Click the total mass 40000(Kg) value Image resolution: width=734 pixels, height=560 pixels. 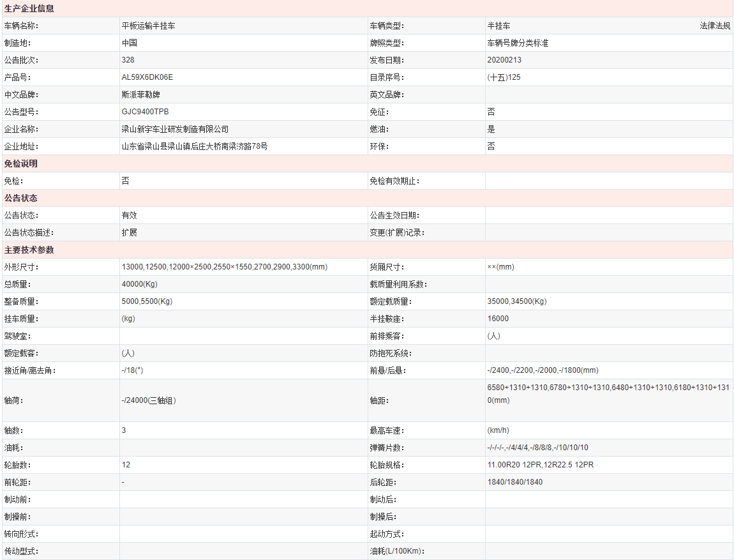click(140, 284)
